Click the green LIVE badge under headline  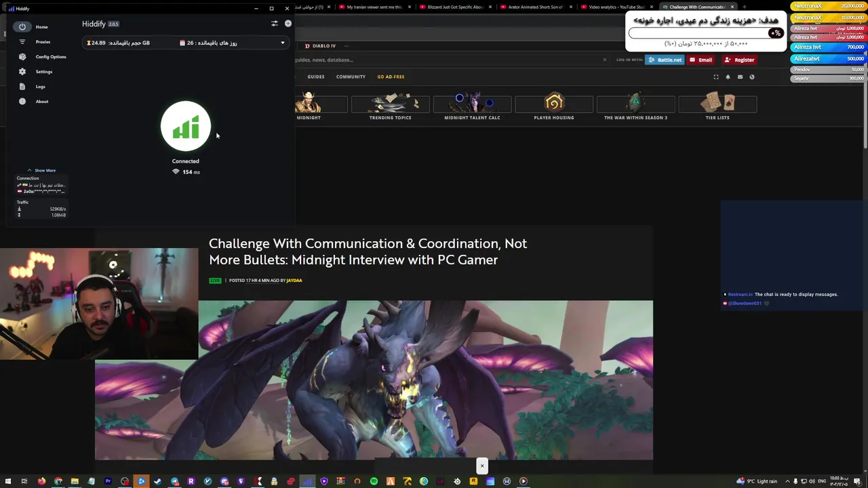point(215,281)
